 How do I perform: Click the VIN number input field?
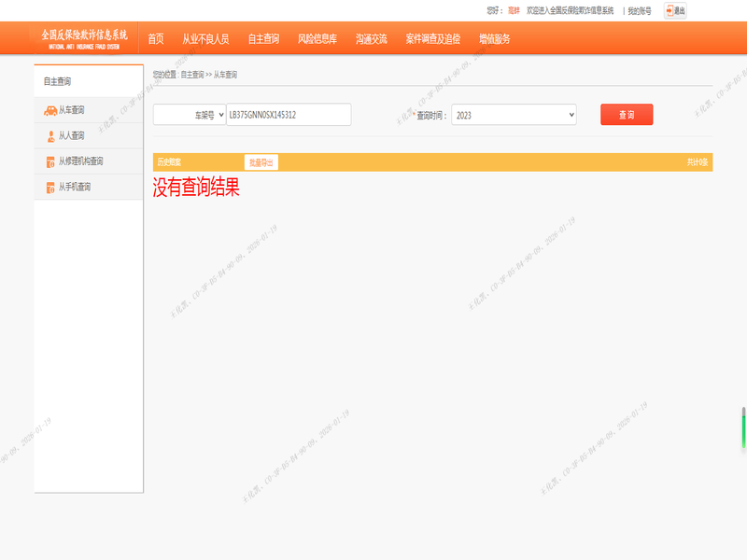tap(289, 115)
